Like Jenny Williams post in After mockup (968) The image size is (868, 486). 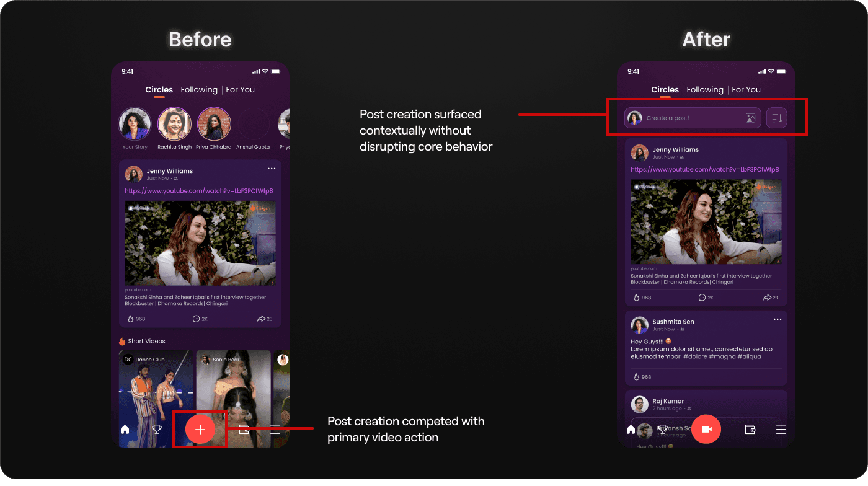click(642, 298)
